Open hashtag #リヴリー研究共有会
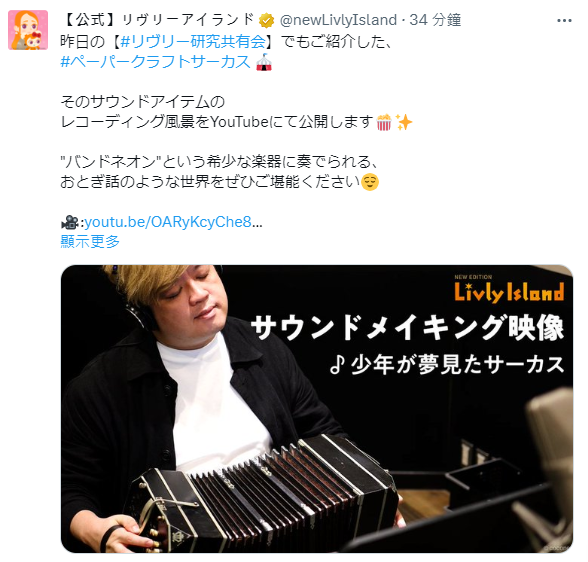The width and height of the screenshot is (588, 562). pyautogui.click(x=193, y=41)
